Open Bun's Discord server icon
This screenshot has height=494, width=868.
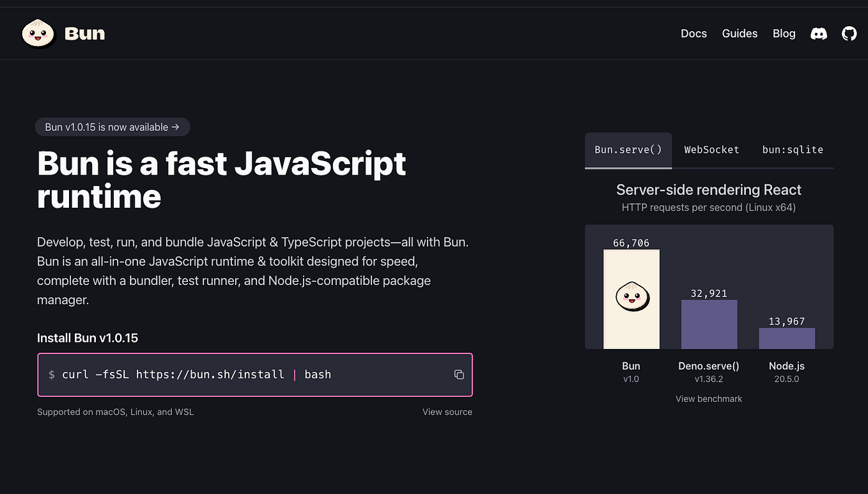(818, 33)
